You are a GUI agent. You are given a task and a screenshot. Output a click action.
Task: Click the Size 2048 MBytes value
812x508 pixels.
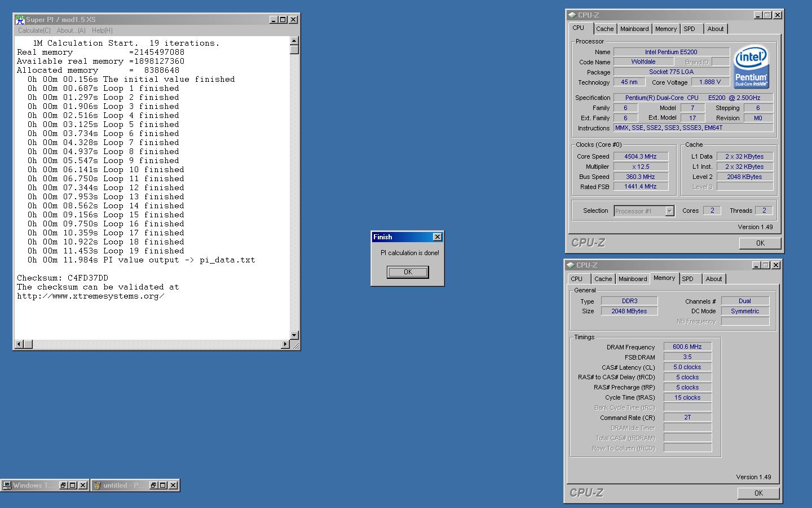point(629,311)
